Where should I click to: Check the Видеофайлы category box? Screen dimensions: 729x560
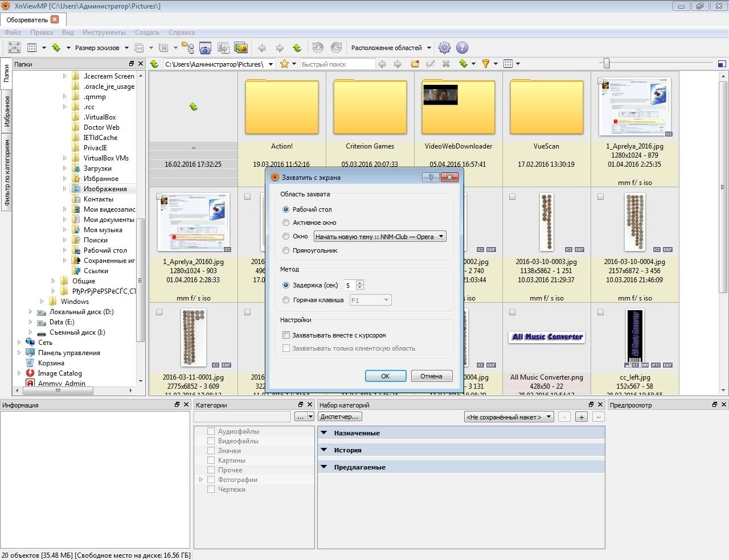[x=211, y=441]
